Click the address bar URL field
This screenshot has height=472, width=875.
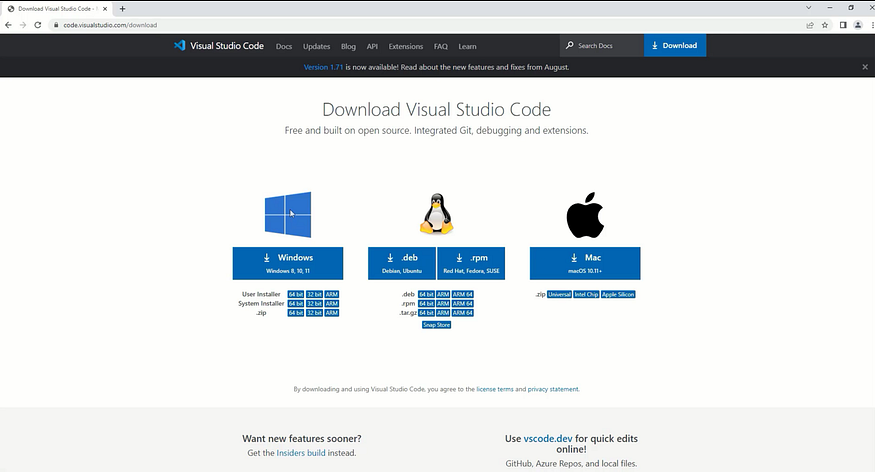pyautogui.click(x=424, y=25)
